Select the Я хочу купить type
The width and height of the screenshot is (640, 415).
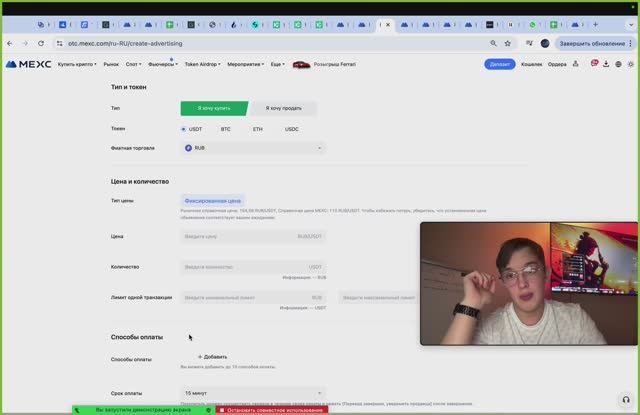(214, 108)
